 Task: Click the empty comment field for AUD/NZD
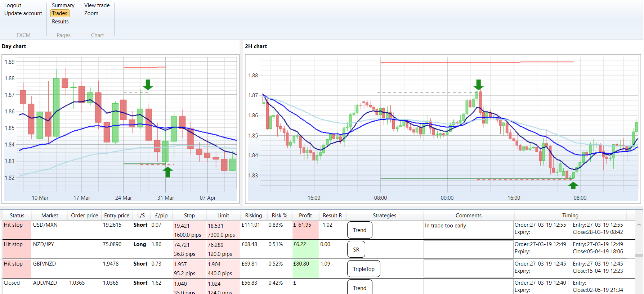[x=469, y=287]
